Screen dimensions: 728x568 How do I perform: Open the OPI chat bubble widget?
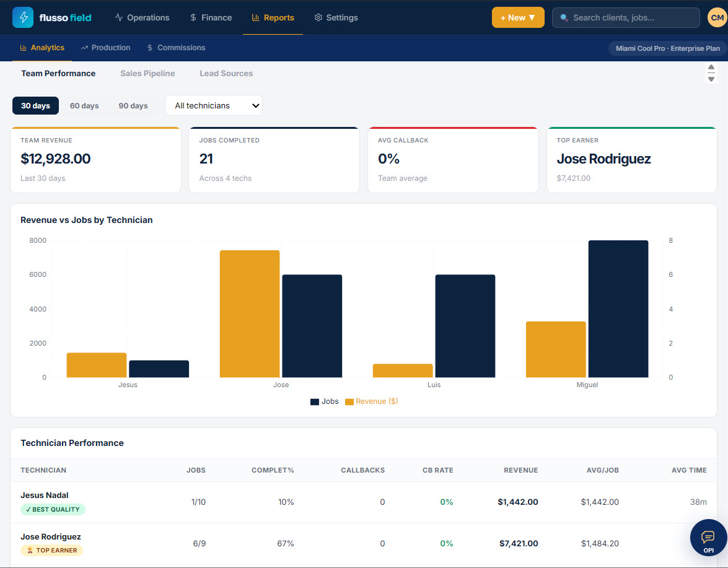(708, 538)
